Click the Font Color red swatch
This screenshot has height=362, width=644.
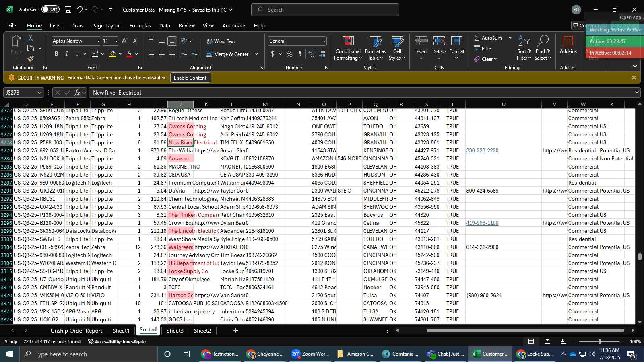pyautogui.click(x=129, y=54)
